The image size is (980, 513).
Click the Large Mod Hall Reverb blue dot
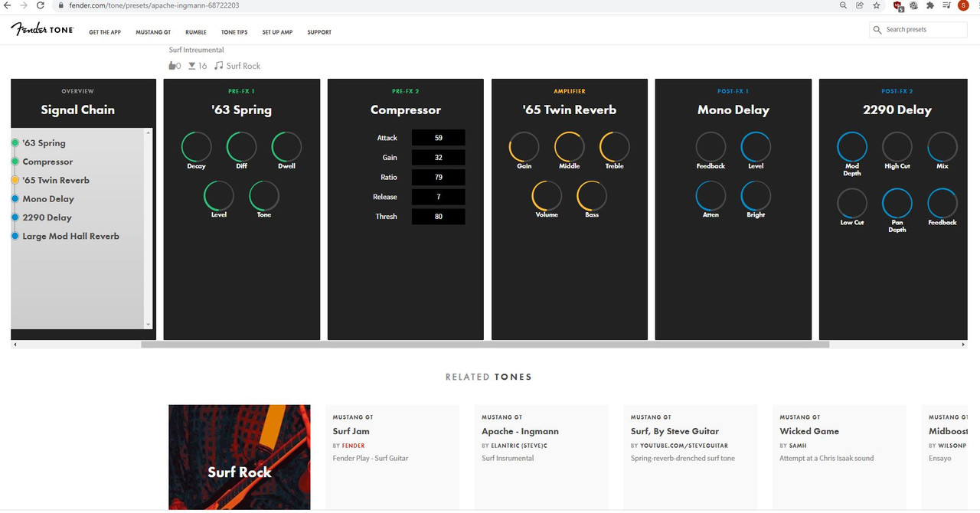[x=15, y=237]
